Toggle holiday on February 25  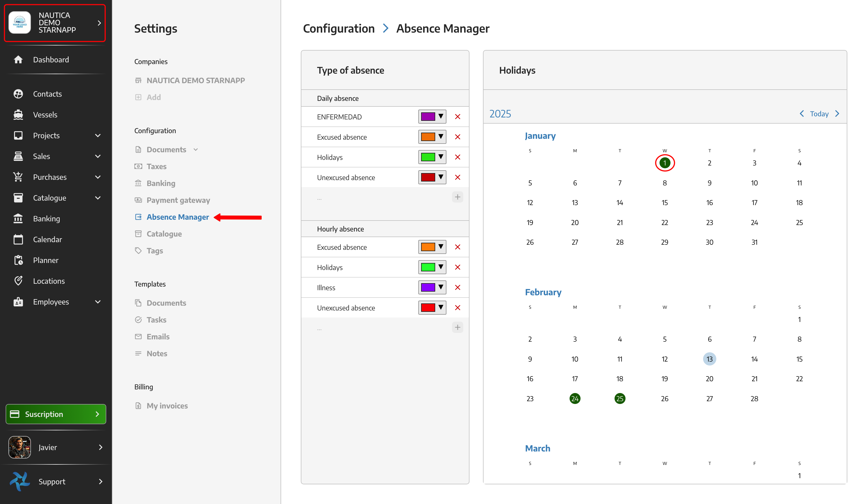pos(620,398)
